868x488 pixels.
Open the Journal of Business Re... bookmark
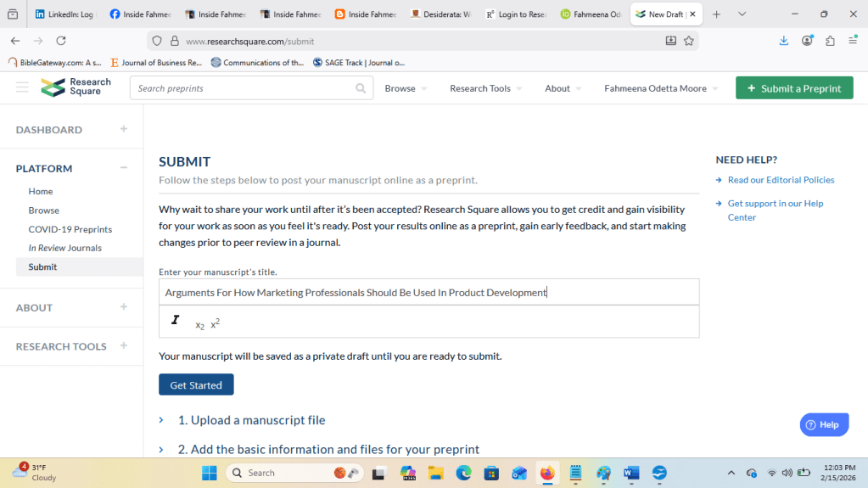click(156, 63)
